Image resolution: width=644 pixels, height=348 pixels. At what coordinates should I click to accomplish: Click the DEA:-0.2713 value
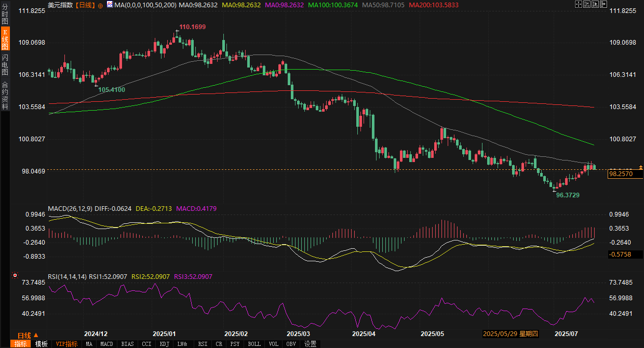click(154, 209)
